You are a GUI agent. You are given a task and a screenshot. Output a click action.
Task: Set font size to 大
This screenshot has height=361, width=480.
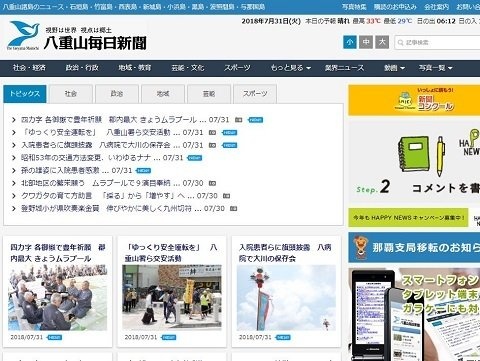point(382,42)
